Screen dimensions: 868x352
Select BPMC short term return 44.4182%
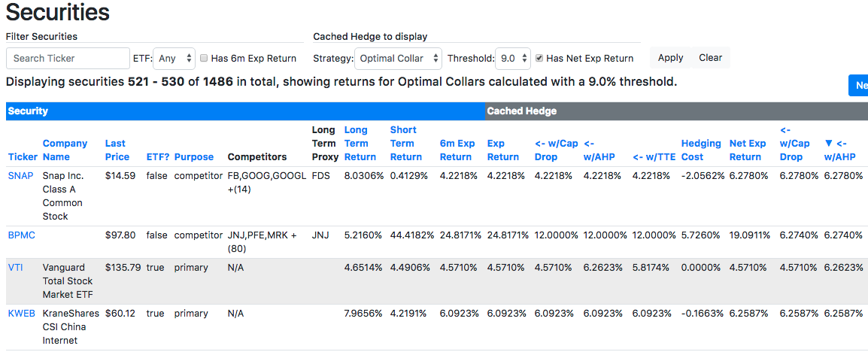pos(412,235)
